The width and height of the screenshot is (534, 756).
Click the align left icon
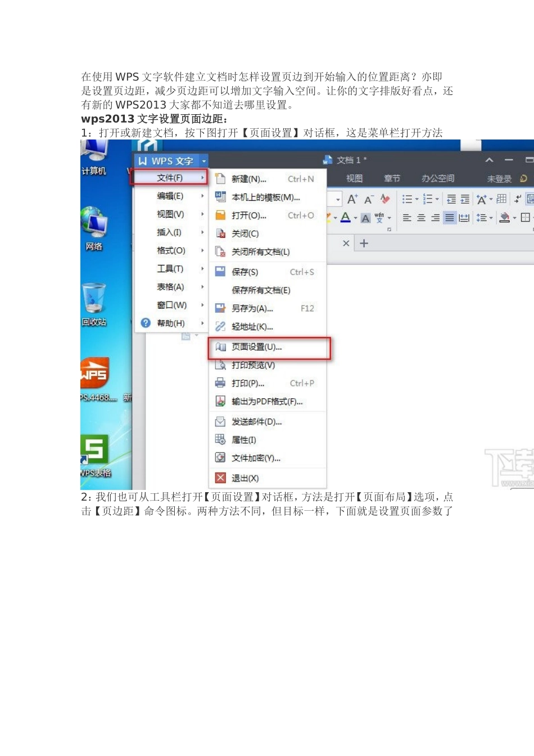(x=408, y=218)
